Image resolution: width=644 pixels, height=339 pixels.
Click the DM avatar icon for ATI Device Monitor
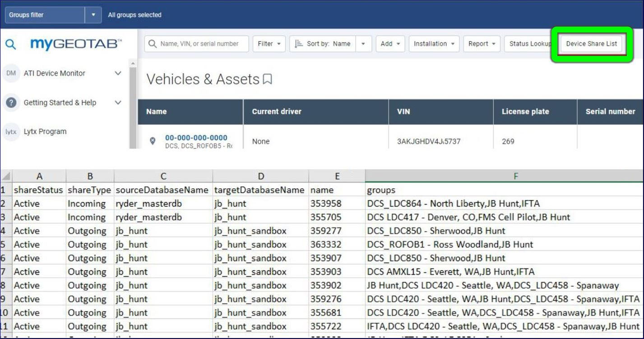point(11,73)
